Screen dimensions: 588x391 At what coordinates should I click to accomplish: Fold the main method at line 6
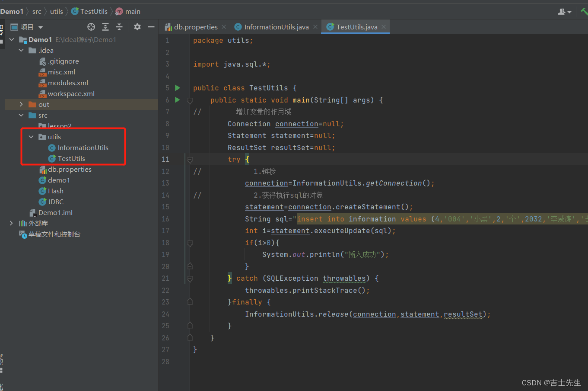tap(190, 100)
